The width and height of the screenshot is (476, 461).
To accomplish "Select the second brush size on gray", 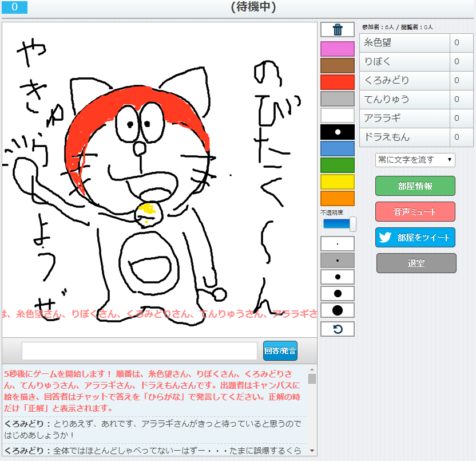I will click(x=338, y=261).
